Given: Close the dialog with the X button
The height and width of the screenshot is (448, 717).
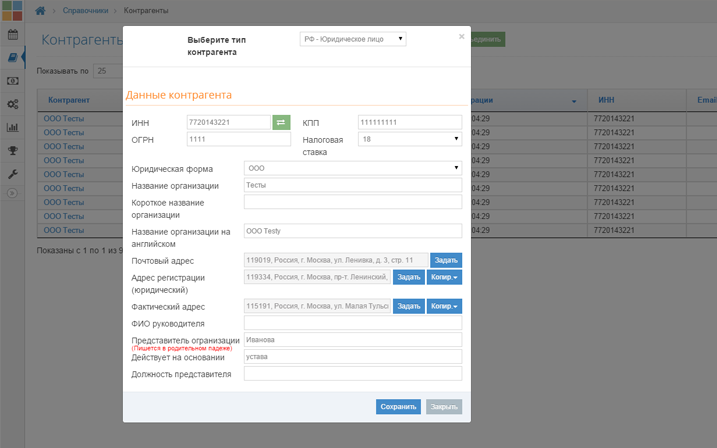Looking at the screenshot, I should pos(461,37).
